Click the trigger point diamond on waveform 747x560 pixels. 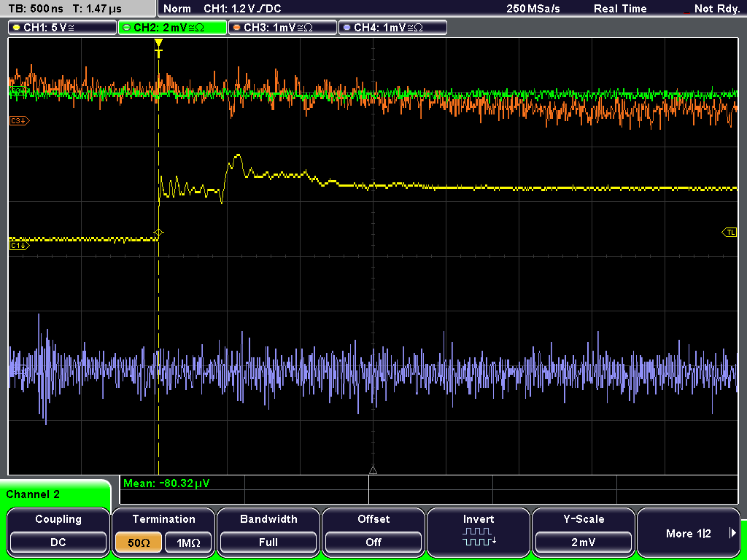click(158, 233)
